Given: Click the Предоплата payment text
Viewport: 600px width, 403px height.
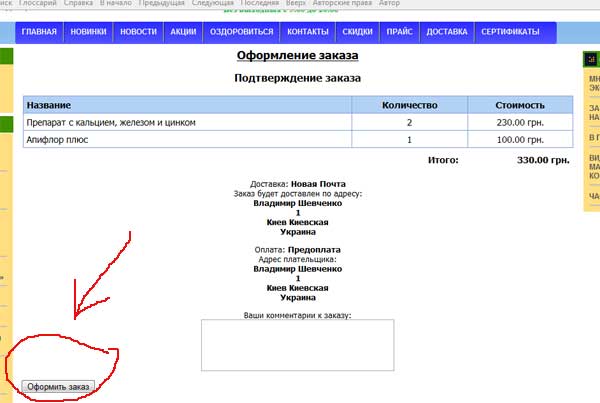Looking at the screenshot, I should click(314, 250).
